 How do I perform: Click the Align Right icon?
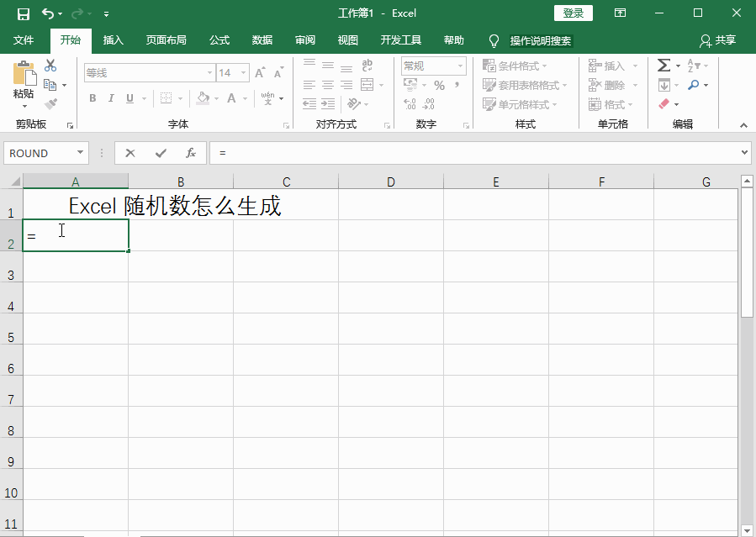(346, 85)
